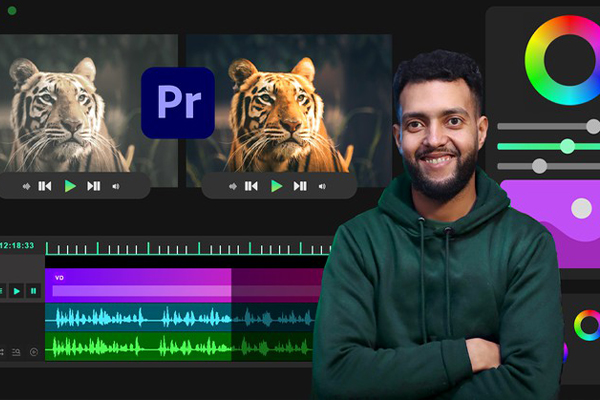Lower volume in the right tiger player
The image size is (600, 400).
click(233, 186)
